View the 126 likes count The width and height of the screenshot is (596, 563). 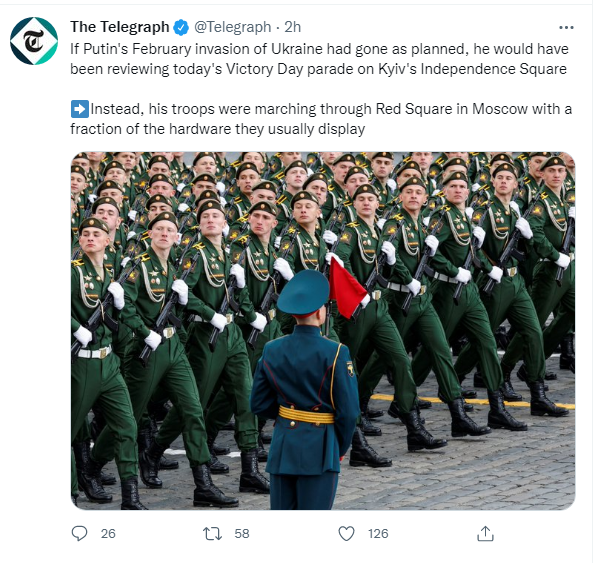click(x=378, y=534)
